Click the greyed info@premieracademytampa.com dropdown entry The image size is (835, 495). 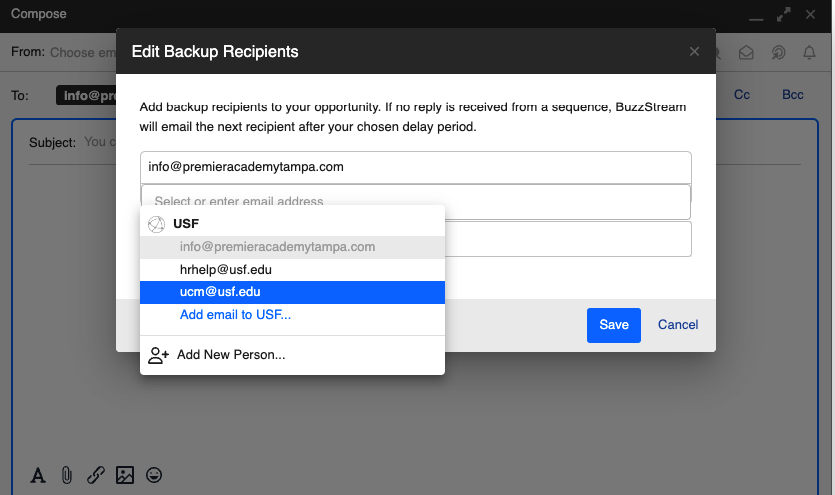click(292, 247)
